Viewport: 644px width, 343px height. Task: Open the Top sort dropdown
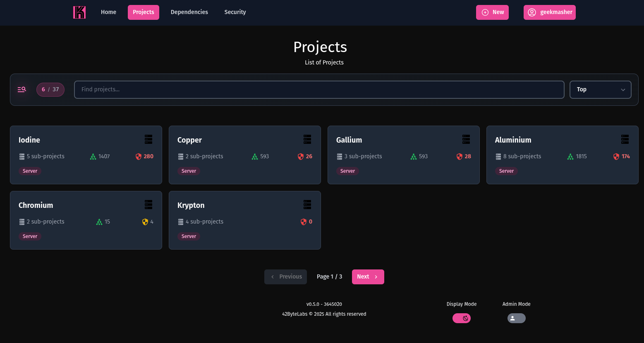600,89
